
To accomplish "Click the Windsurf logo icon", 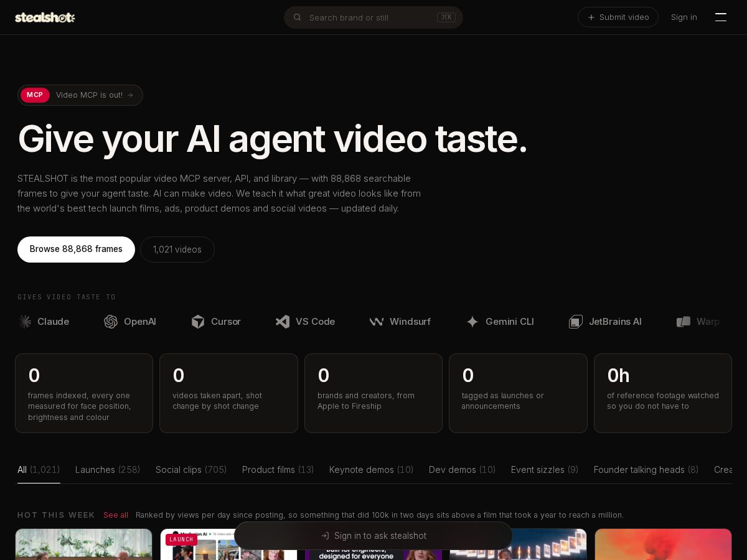I will coord(377,322).
